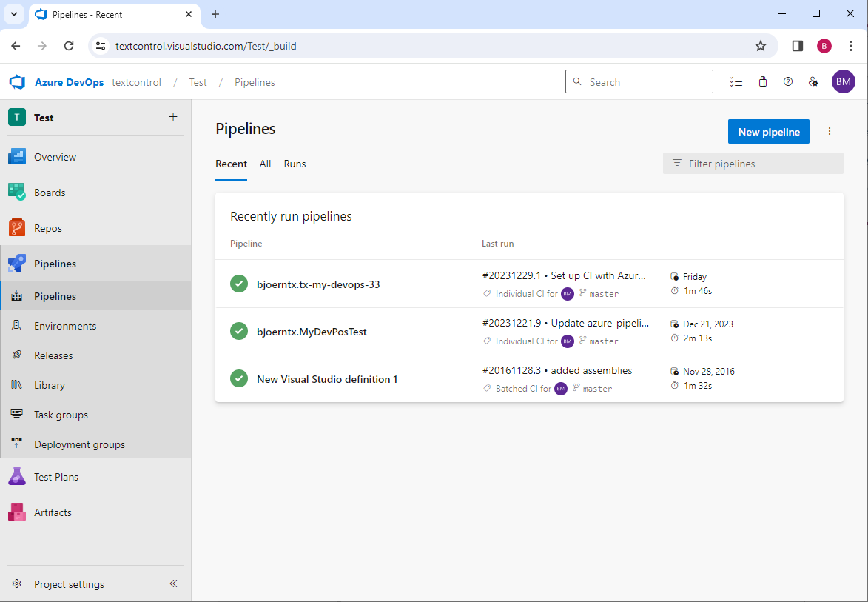Select Environments under Pipelines
This screenshot has height=602, width=868.
64,325
